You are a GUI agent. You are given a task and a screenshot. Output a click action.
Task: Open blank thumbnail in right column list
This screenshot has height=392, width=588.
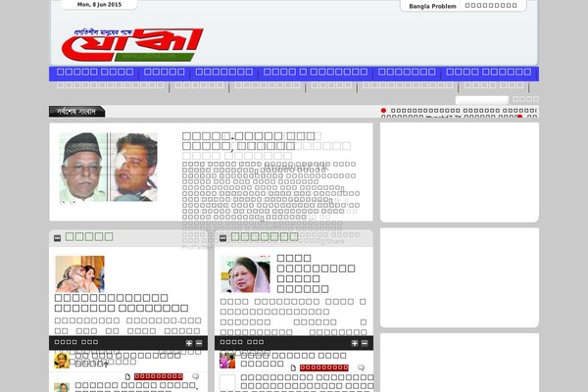pos(227,382)
